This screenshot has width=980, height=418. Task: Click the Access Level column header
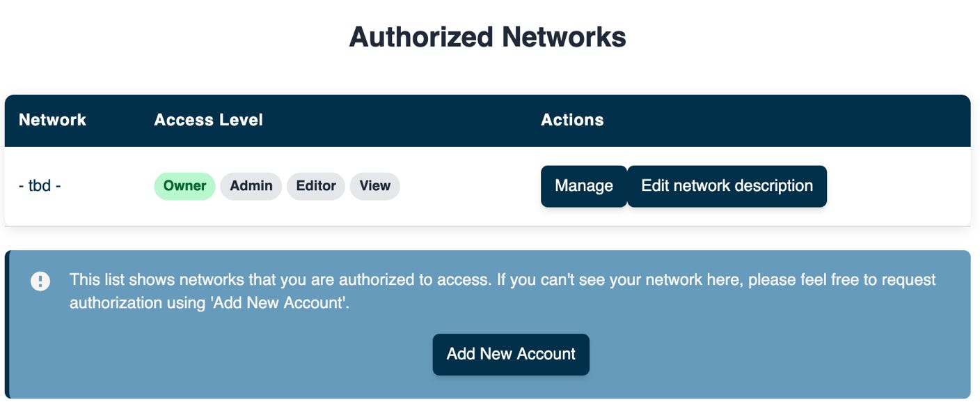click(x=208, y=120)
